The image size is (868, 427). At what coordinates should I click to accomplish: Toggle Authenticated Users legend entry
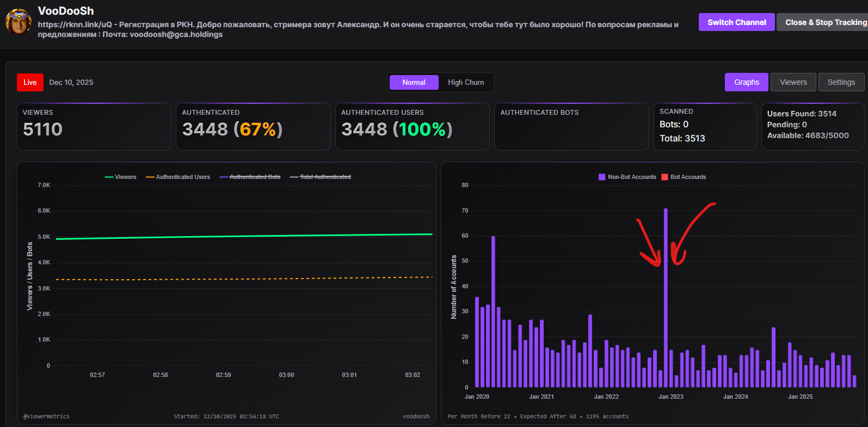(178, 177)
